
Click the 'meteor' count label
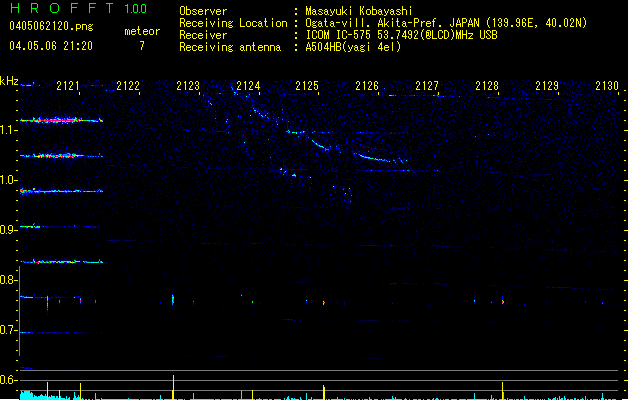coord(142,31)
